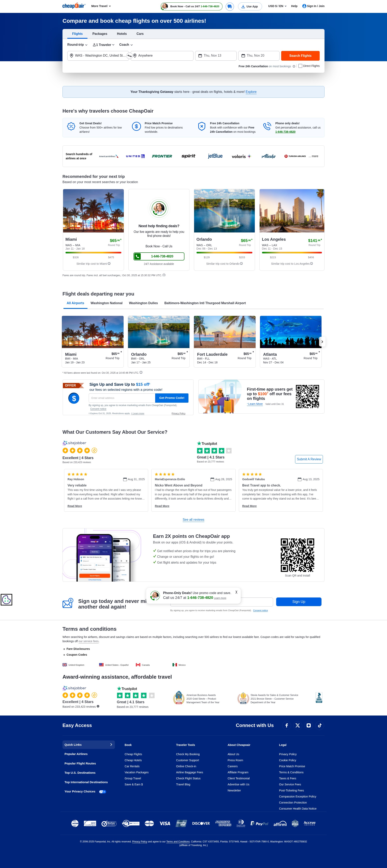Viewport: 387px width, 868px height.
Task: Click the blue Sign Up newsletter button
Action: click(299, 602)
